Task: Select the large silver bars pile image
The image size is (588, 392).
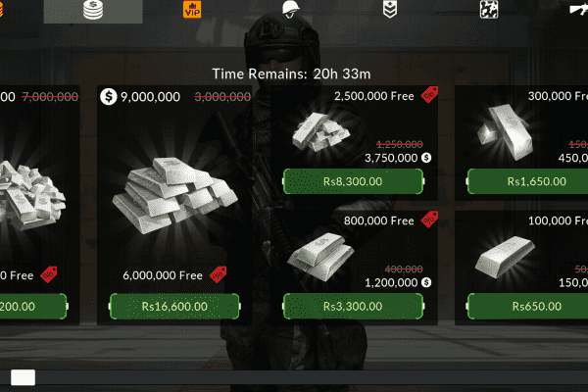Action: pos(174,195)
